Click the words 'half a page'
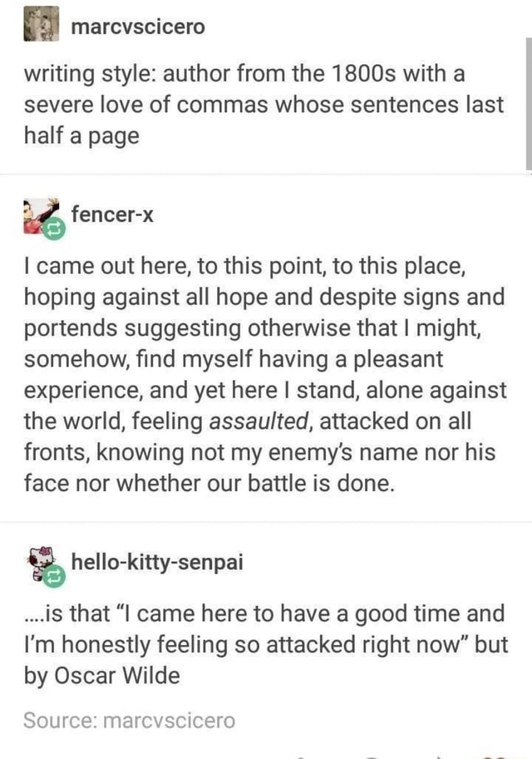Viewport: 532px width, 759px height. (x=81, y=136)
